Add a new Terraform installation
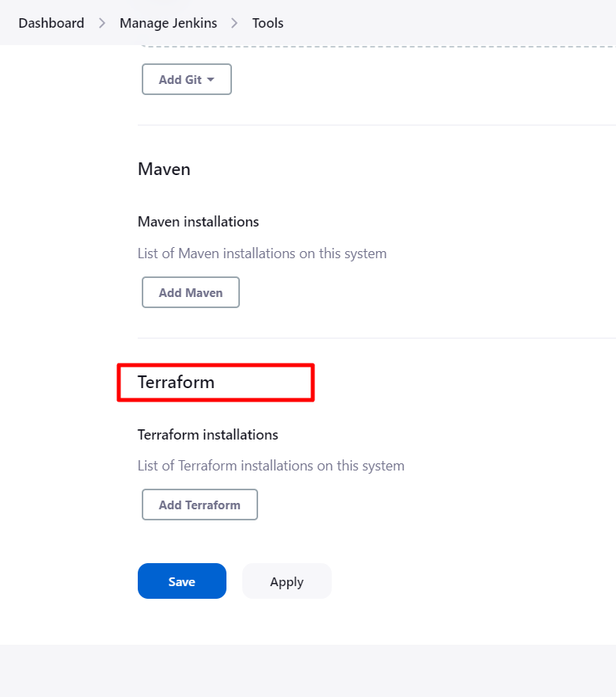Screen dimensions: 616x697 [200, 505]
